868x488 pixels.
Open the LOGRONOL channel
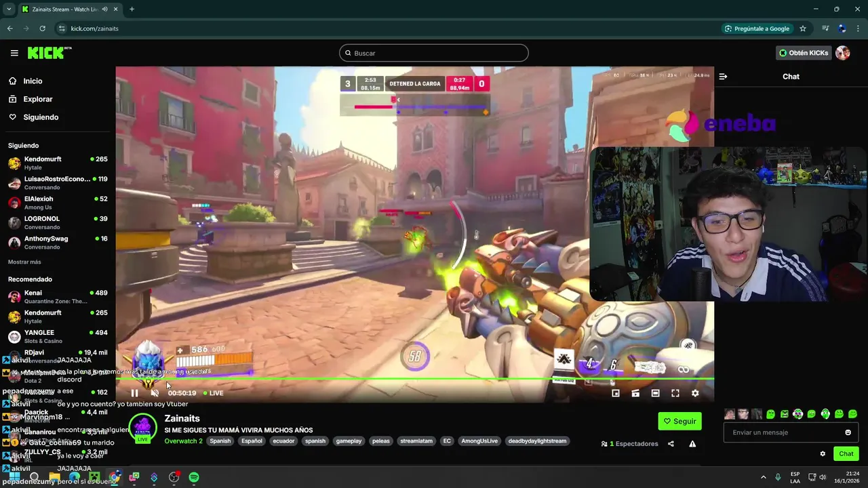[58, 223]
